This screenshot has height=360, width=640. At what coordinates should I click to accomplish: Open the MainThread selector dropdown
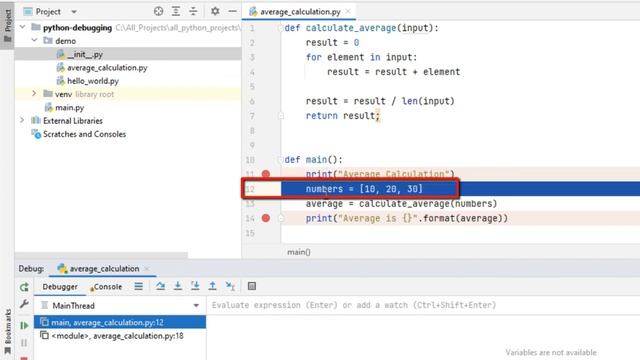pyautogui.click(x=120, y=305)
